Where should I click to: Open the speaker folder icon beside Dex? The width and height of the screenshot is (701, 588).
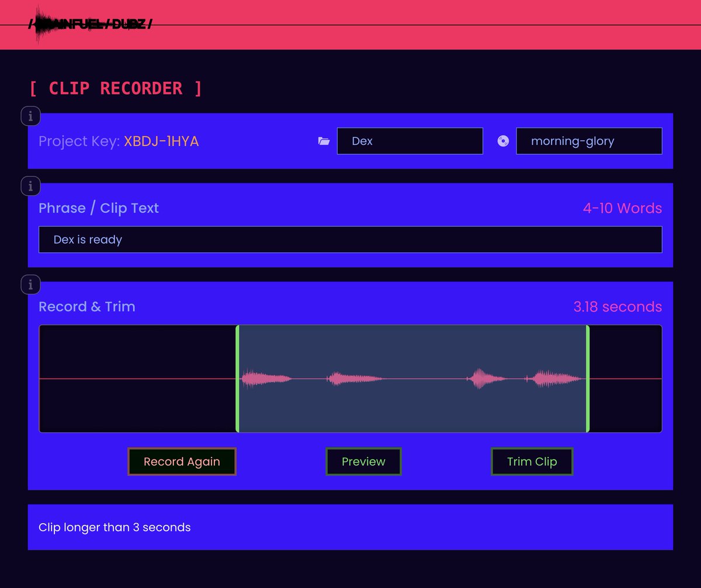coord(324,140)
